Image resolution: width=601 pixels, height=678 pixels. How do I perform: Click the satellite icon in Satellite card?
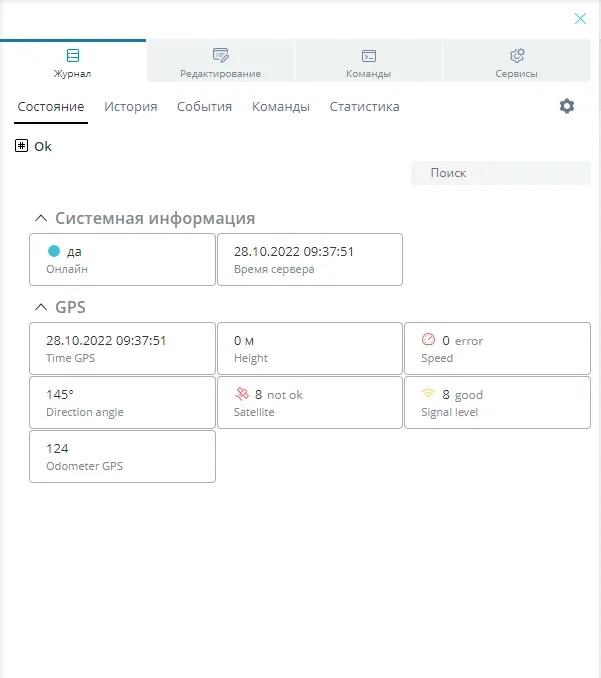(240, 394)
